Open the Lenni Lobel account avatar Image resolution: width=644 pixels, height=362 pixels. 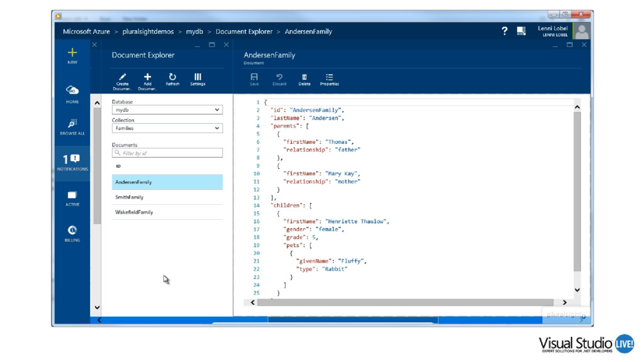coord(582,31)
